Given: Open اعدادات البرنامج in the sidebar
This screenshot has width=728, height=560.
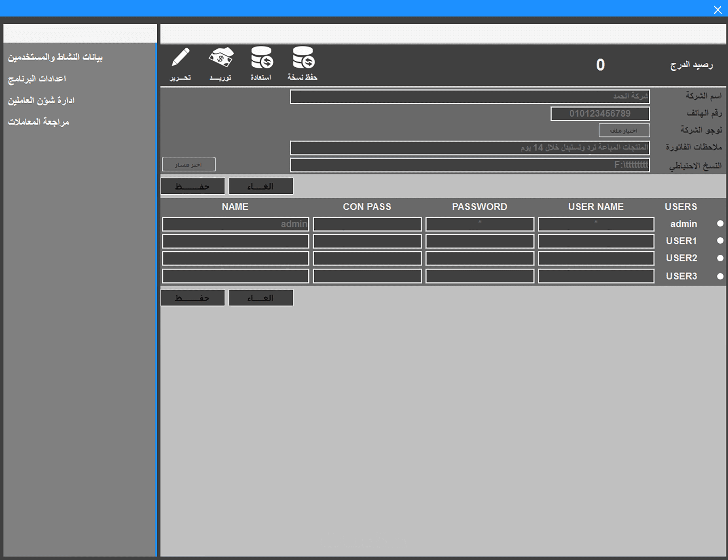Looking at the screenshot, I should pyautogui.click(x=37, y=79).
